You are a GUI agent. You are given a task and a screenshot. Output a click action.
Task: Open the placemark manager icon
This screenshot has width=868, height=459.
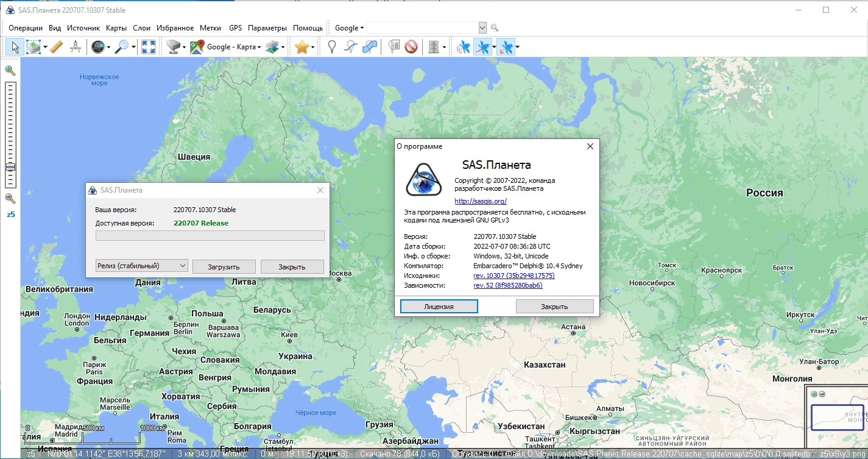[393, 47]
